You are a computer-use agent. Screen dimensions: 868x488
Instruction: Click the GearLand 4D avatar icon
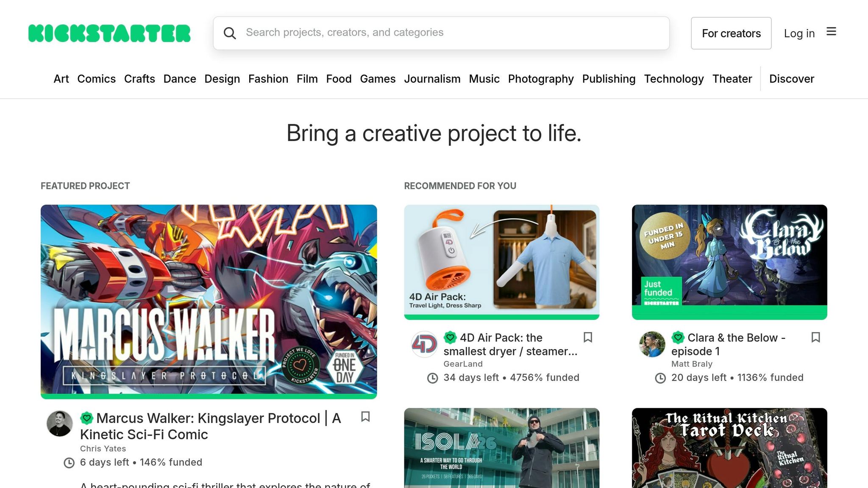(x=424, y=344)
